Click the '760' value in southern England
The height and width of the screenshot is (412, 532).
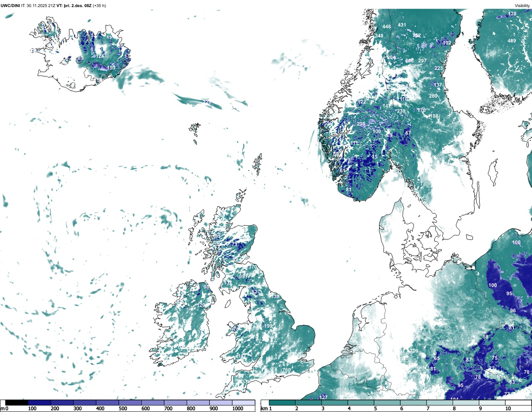coord(286,370)
